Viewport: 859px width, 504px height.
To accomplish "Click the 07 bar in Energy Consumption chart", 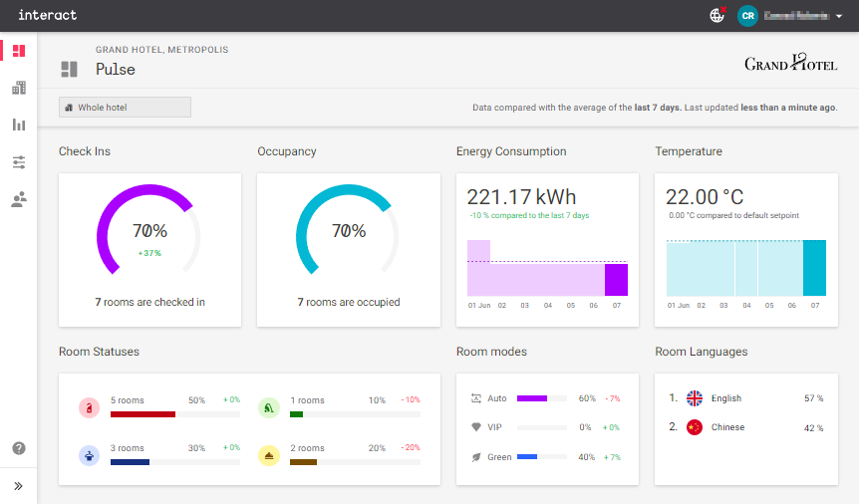I will tap(616, 280).
